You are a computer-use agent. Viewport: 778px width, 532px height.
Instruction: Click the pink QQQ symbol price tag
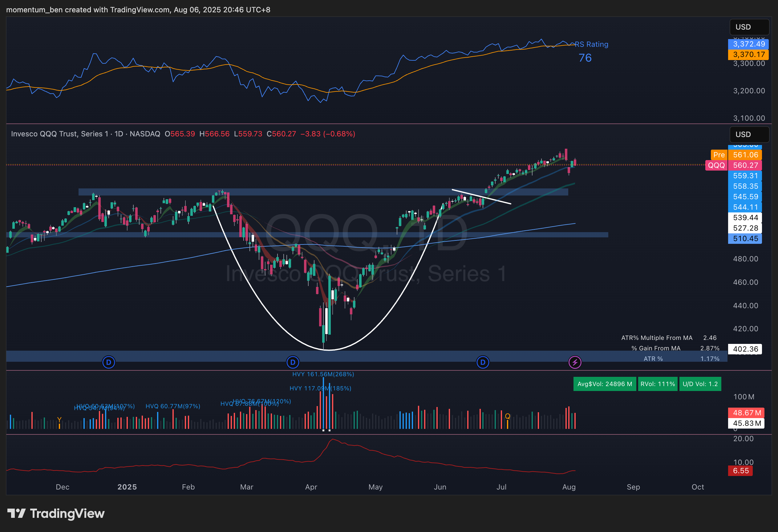click(716, 165)
